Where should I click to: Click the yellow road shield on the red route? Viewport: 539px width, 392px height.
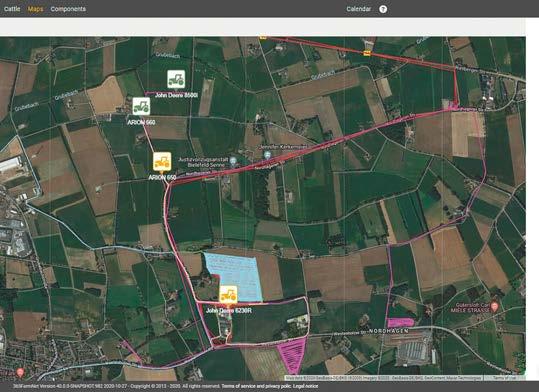pos(367,53)
